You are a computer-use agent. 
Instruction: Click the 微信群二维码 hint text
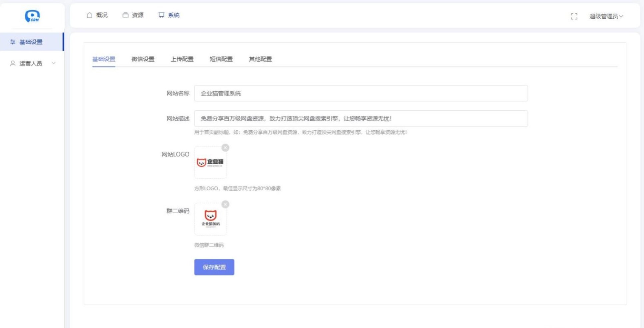[x=209, y=245]
